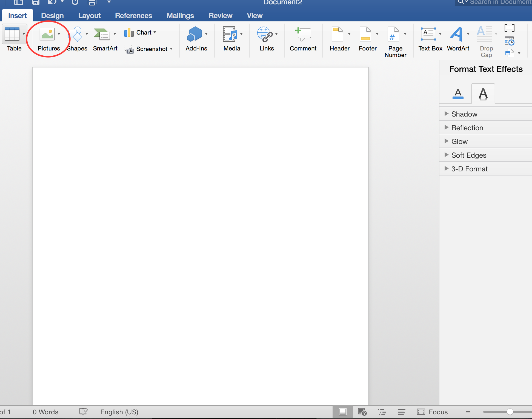This screenshot has height=419, width=532.
Task: Click the Header page icon
Action: tap(337, 34)
